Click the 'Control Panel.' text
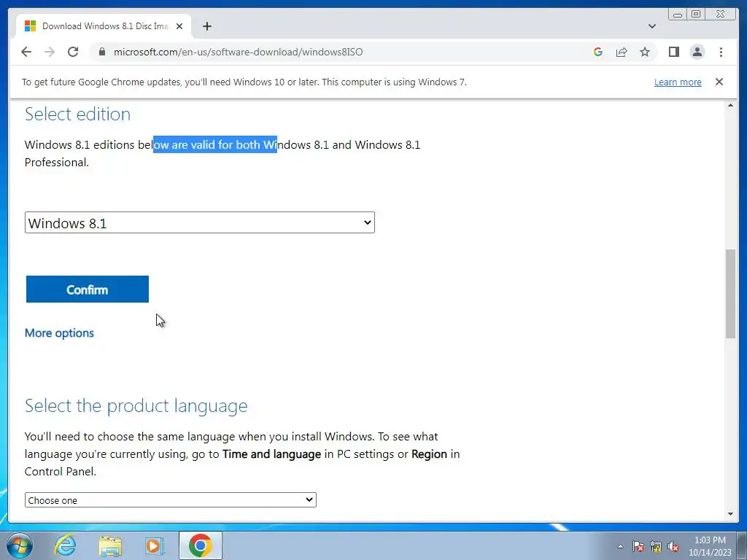This screenshot has height=560, width=747. pyautogui.click(x=61, y=472)
